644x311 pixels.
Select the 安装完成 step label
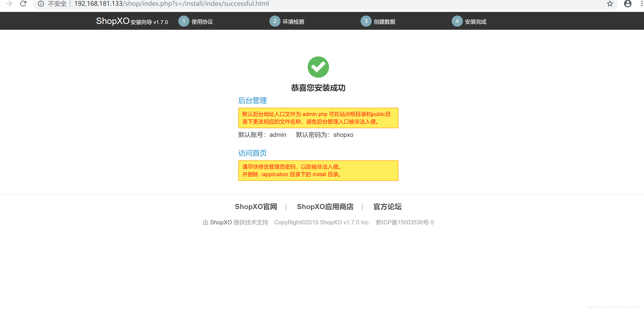coord(475,22)
